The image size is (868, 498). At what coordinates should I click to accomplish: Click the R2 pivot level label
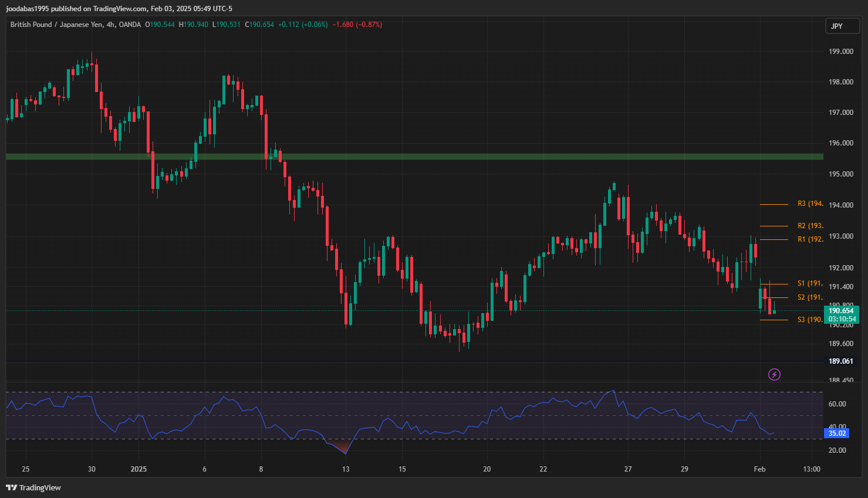(810, 226)
